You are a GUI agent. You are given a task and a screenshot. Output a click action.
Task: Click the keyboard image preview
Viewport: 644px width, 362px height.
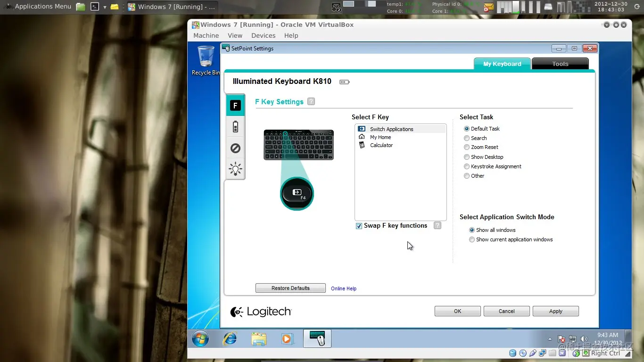tap(298, 145)
